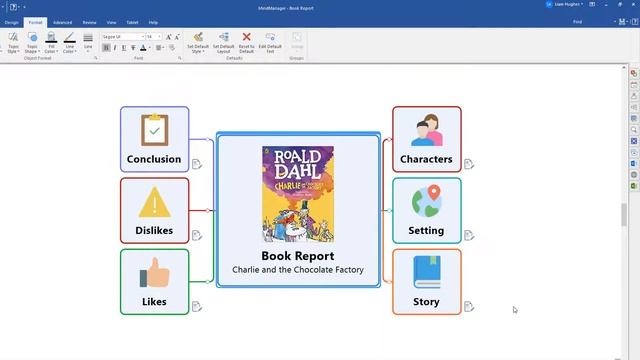
Task: Apply the font color A swatch
Action: [143, 48]
